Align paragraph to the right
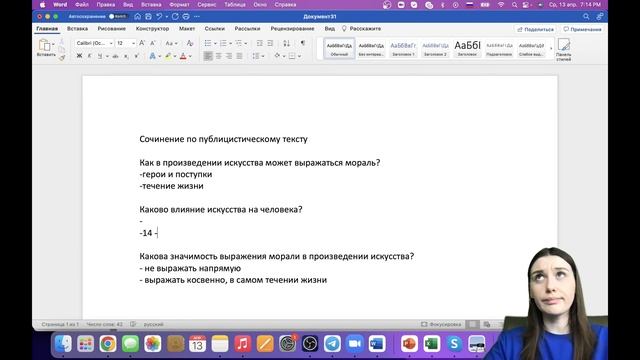Image resolution: width=640 pixels, height=360 pixels. tap(229, 56)
